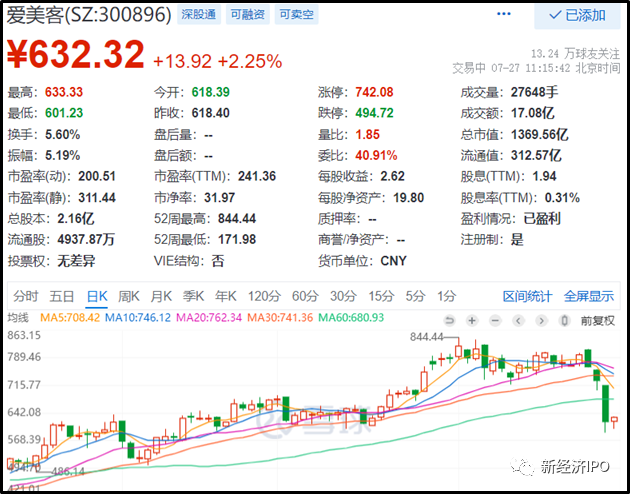Click the MA30:741.36 indicator label
This screenshot has width=630, height=494.
coord(280,318)
